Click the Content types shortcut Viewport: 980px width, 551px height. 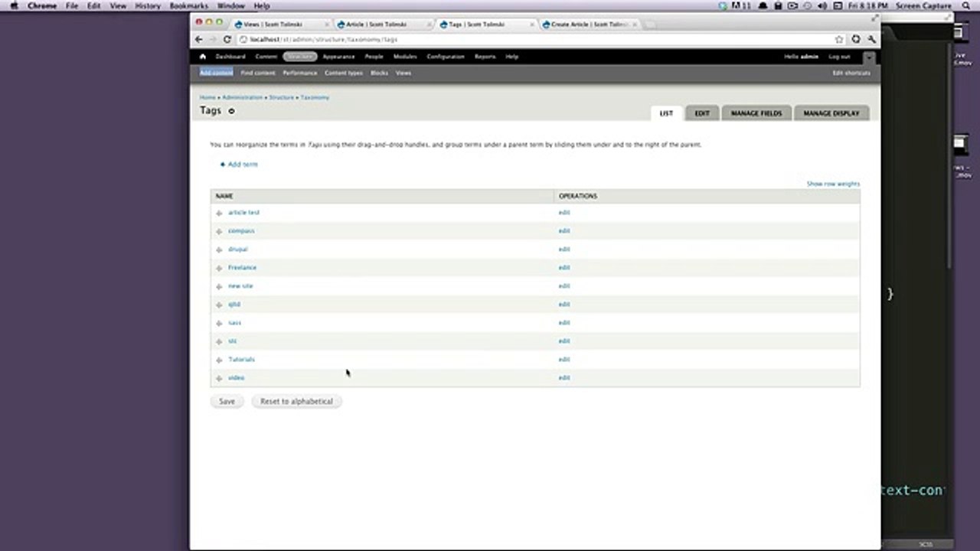pos(344,73)
